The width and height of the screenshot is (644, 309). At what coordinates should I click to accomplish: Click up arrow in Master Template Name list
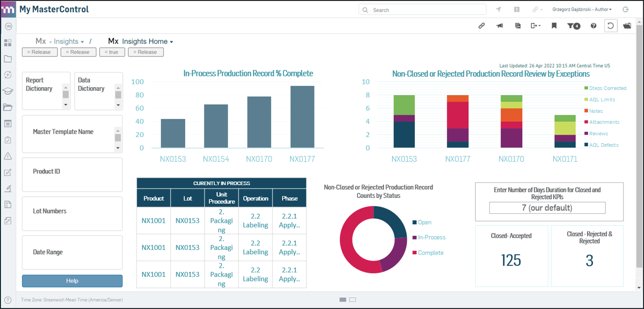point(118,131)
